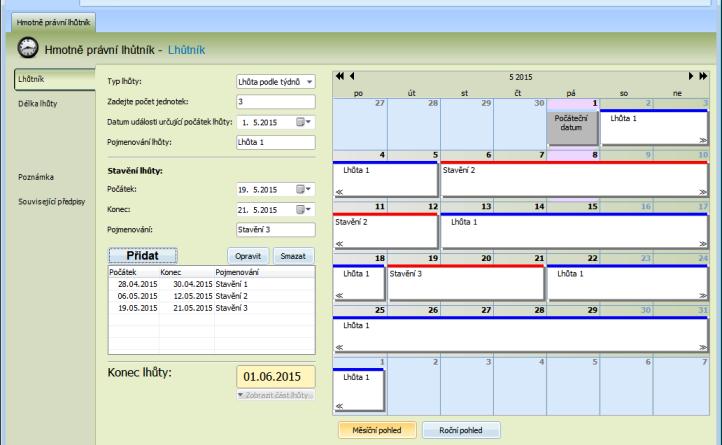Go to previous month with left arrow
Screen dimensions: 722x445
[352, 76]
